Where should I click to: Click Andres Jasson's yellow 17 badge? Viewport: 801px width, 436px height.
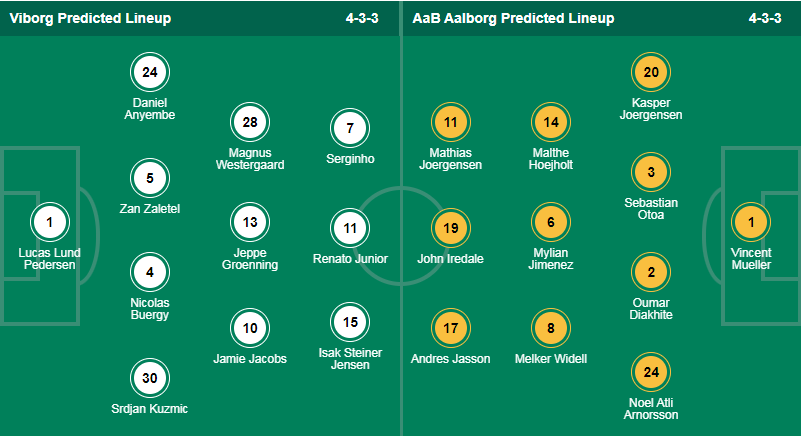pos(451,328)
